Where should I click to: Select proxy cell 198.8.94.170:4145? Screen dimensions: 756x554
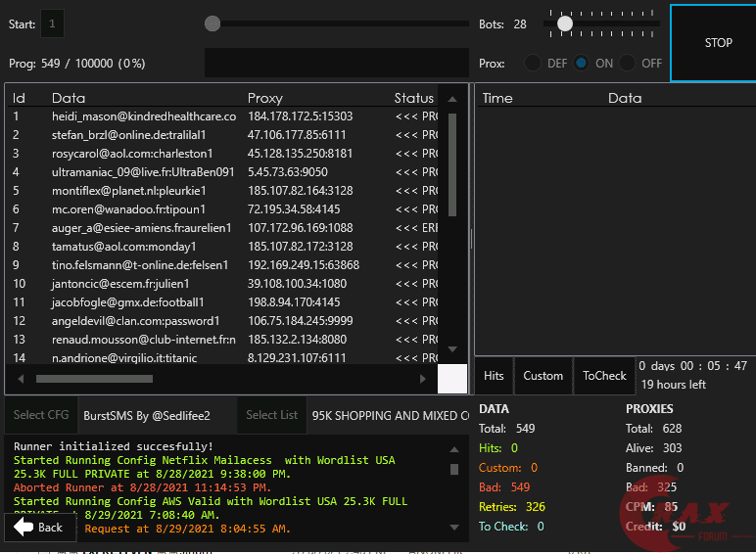tap(294, 302)
